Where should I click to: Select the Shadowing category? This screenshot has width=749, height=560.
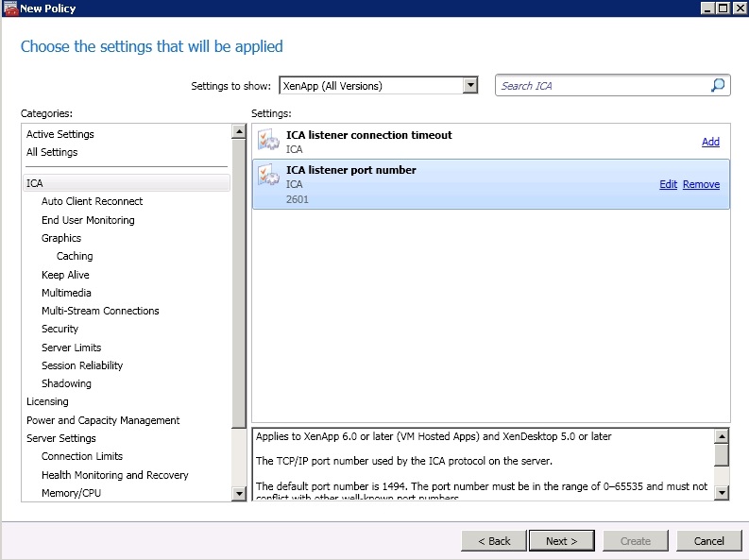tap(66, 383)
